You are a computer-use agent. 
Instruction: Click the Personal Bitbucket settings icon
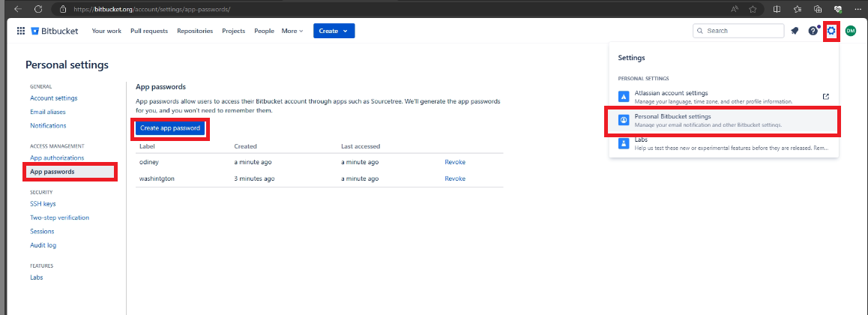624,119
